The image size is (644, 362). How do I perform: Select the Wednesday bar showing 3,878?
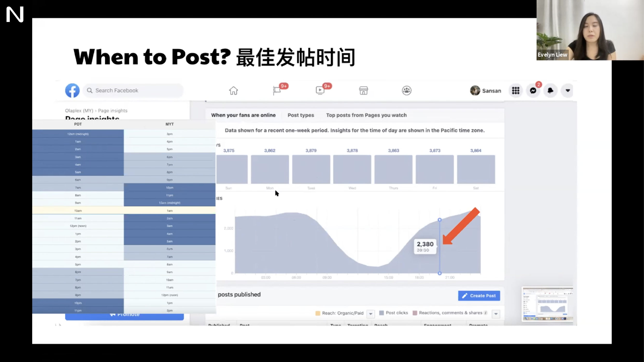point(352,169)
